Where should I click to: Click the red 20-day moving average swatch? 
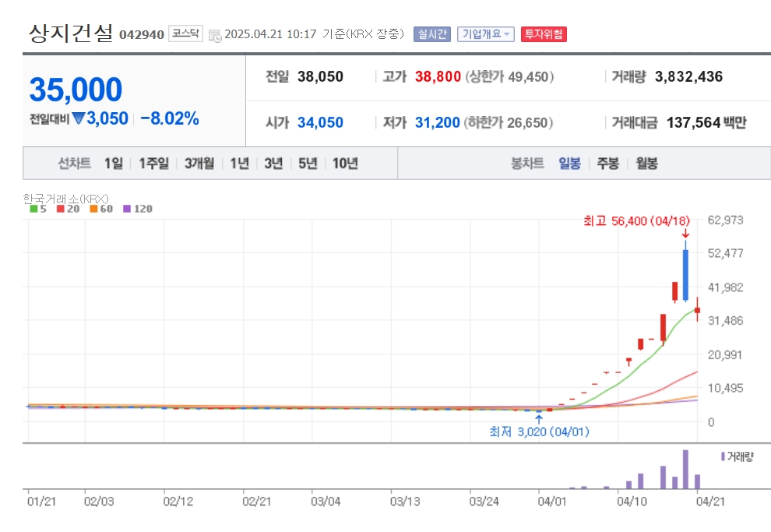click(61, 209)
